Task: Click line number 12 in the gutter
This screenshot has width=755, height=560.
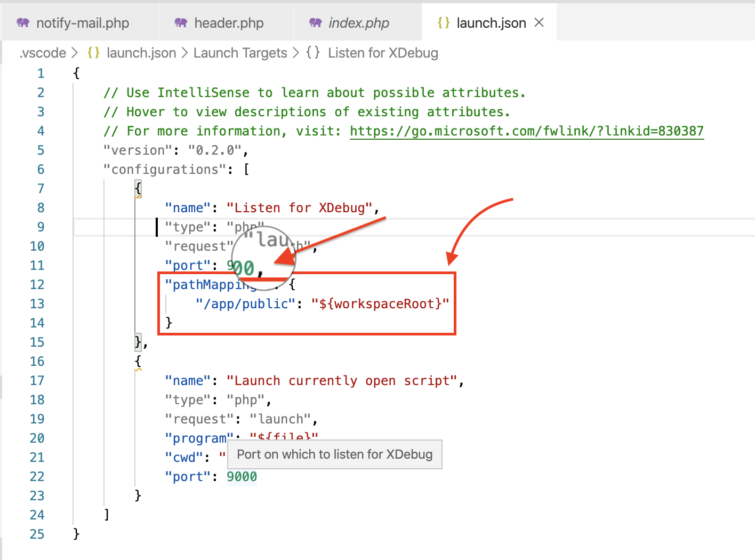Action: (37, 285)
